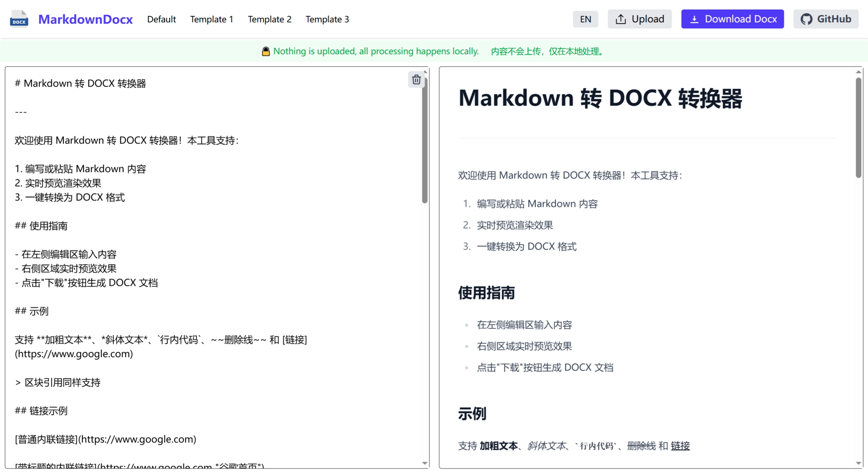This screenshot has width=868, height=473.
Task: Click preview item '一键转换为 DOCX 格式'
Action: pyautogui.click(x=527, y=246)
